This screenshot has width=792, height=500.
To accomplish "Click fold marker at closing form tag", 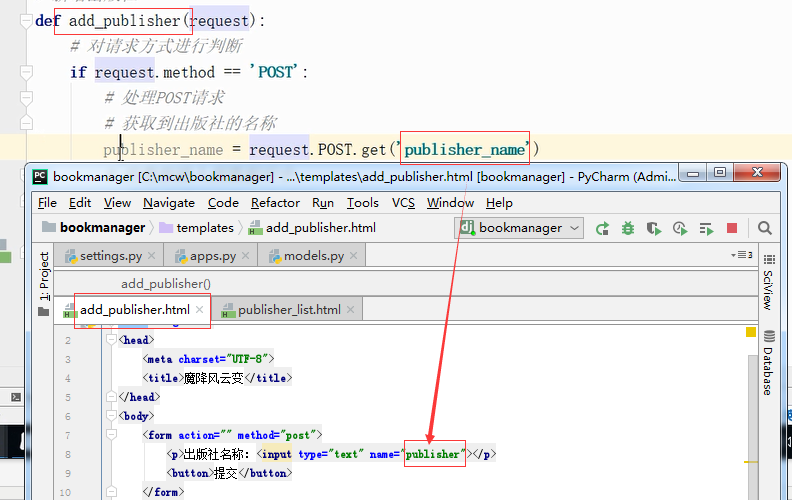I will pyautogui.click(x=112, y=492).
